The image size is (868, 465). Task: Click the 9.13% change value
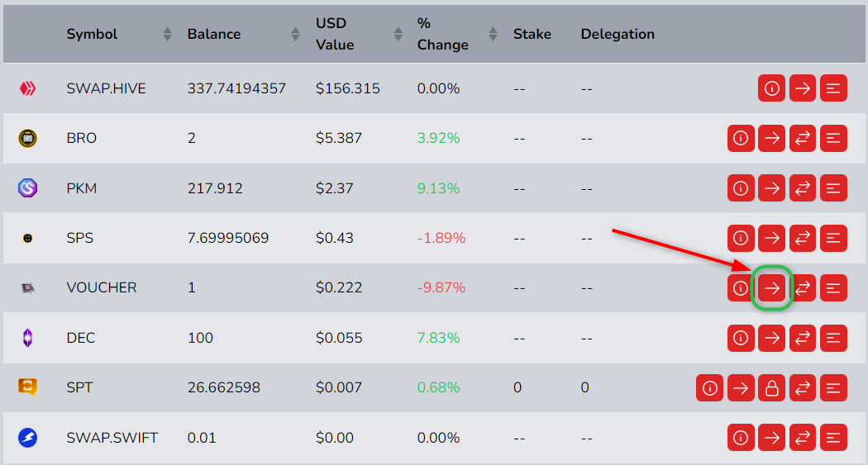pyautogui.click(x=438, y=188)
